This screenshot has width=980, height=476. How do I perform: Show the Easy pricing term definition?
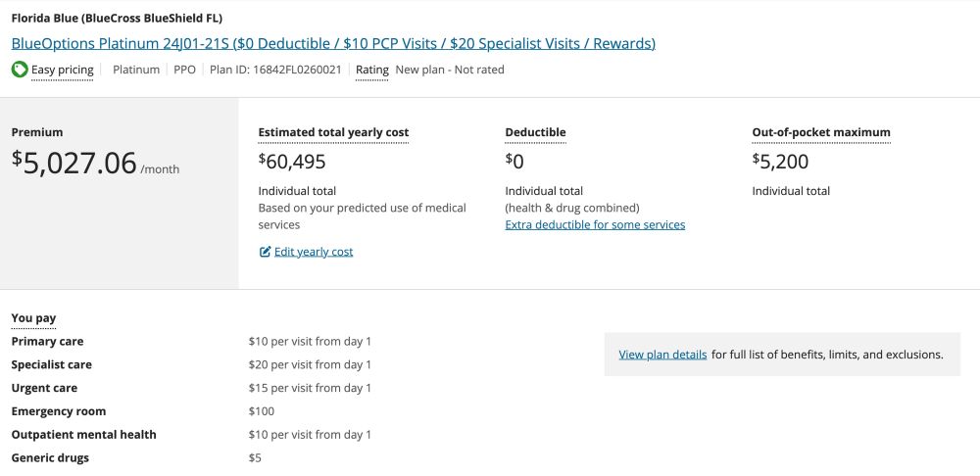point(63,70)
